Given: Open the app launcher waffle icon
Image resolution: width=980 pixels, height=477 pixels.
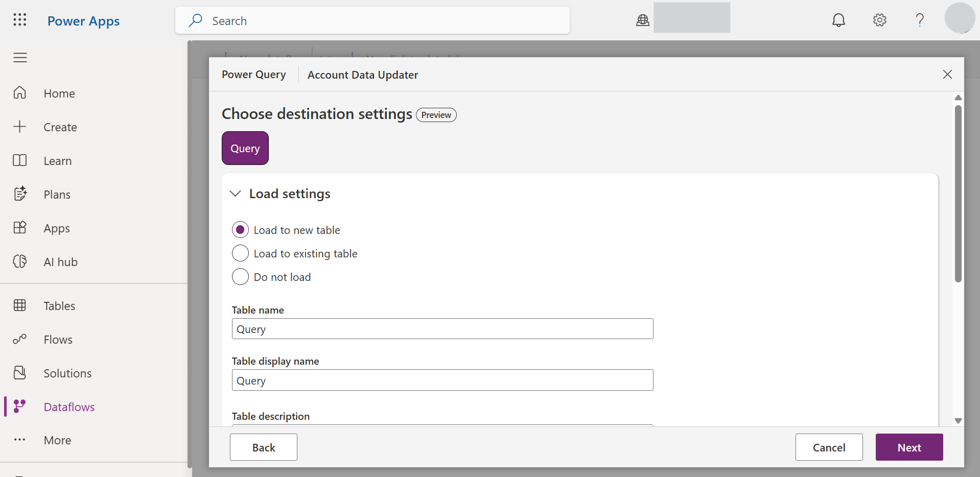Looking at the screenshot, I should [x=20, y=20].
